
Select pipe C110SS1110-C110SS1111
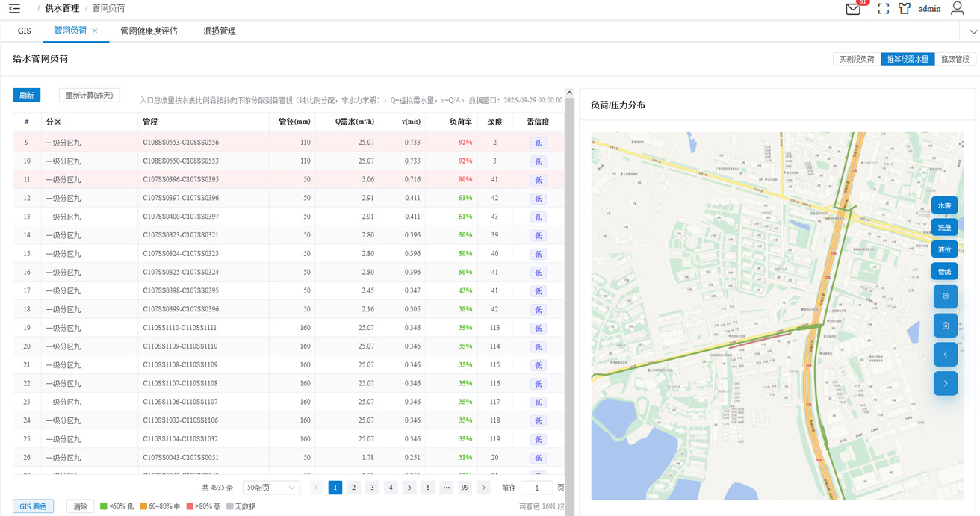(180, 327)
